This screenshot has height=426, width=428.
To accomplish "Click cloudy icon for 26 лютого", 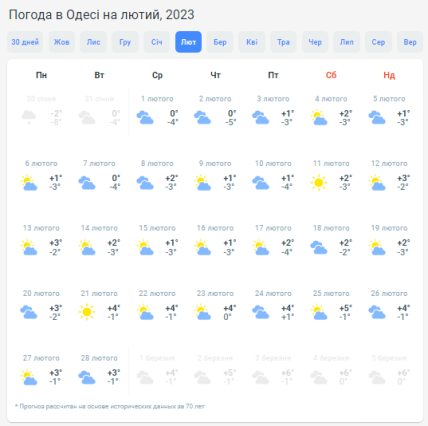I will (x=377, y=312).
